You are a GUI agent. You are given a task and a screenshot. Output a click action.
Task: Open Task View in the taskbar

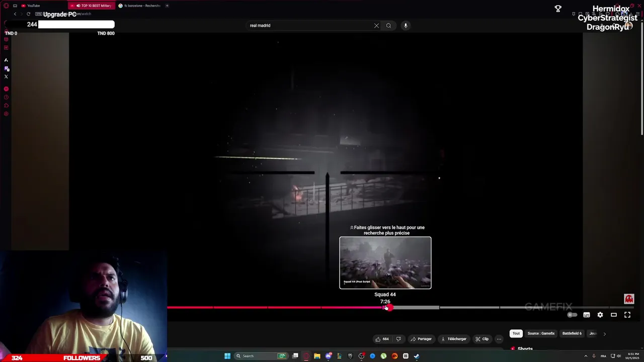295,356
